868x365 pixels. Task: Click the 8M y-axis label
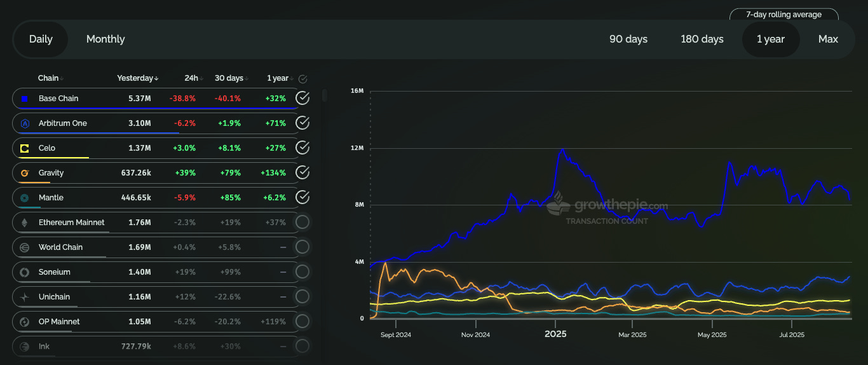pyautogui.click(x=359, y=205)
